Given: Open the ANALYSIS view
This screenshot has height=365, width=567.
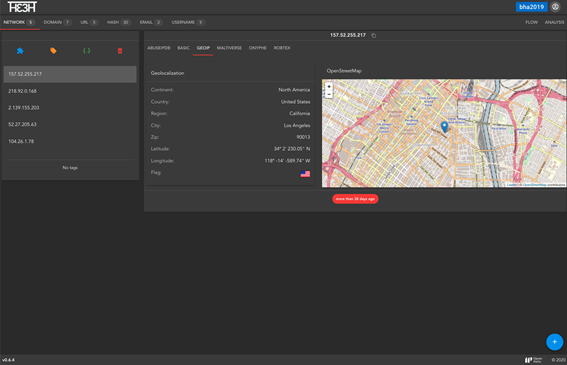Looking at the screenshot, I should [554, 22].
